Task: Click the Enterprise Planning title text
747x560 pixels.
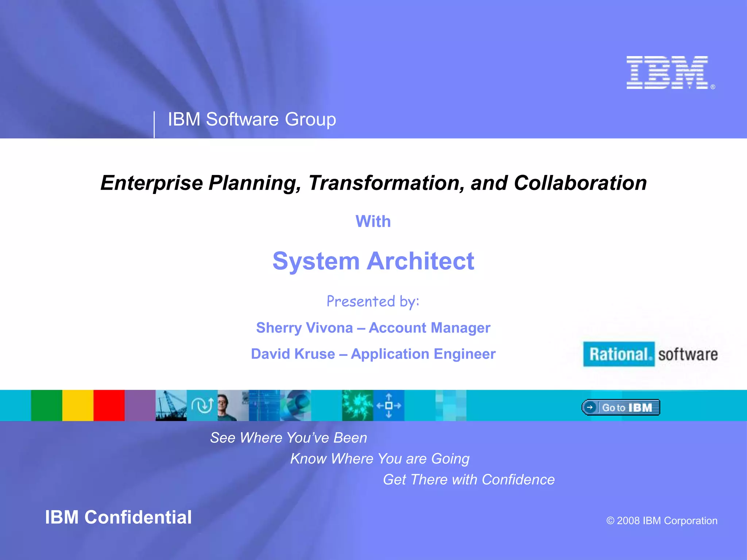Action: (x=373, y=183)
